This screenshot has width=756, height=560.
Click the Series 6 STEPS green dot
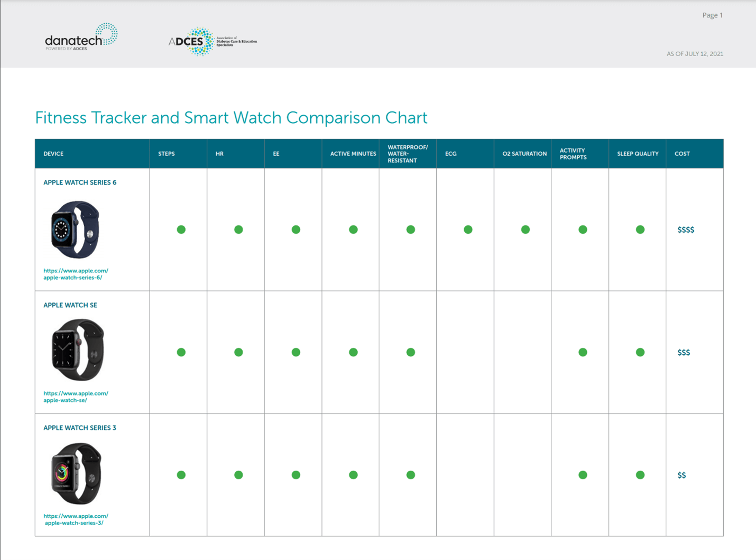point(181,229)
